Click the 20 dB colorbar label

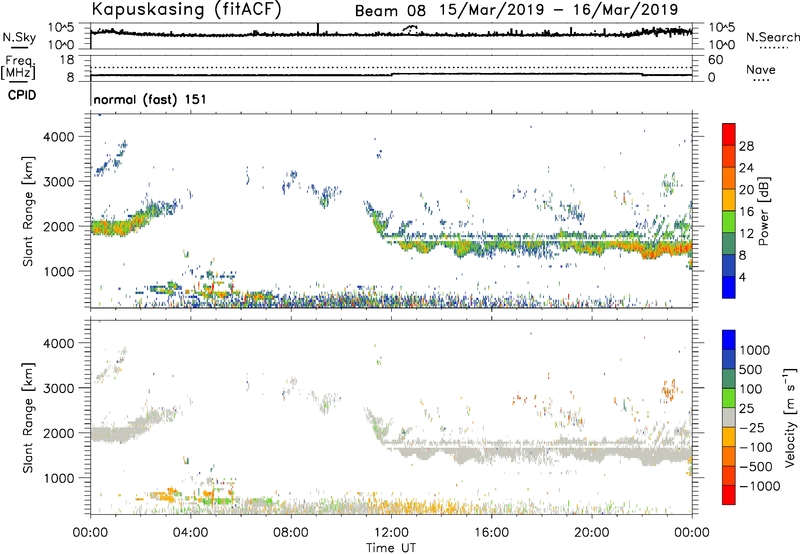click(746, 190)
